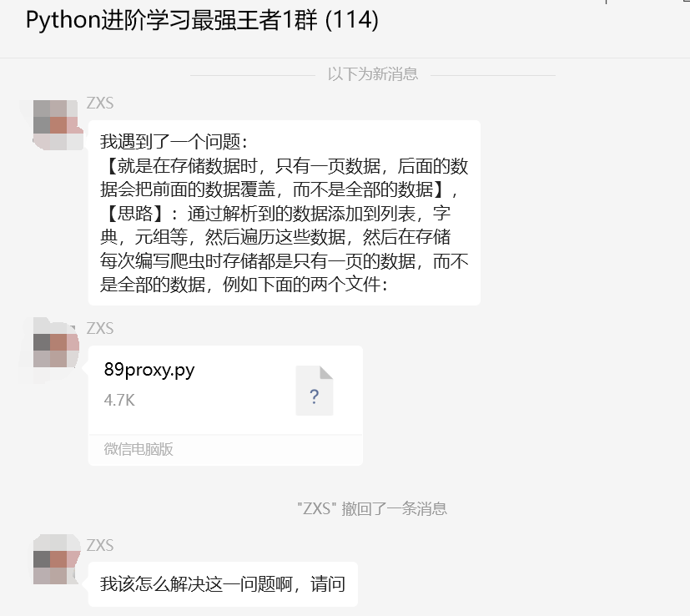Click the message line ending 例如下面的两个文件
The width and height of the screenshot is (690, 616).
pyautogui.click(x=244, y=285)
